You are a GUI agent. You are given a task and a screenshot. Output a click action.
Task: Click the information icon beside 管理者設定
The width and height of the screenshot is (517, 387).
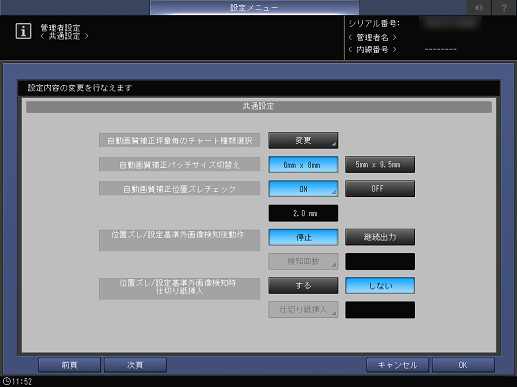[x=23, y=31]
